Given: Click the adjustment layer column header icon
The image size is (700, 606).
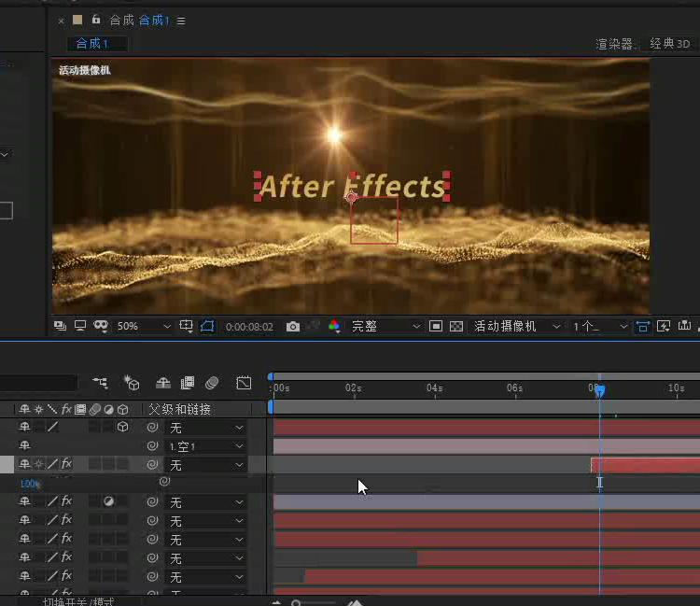Looking at the screenshot, I should click(108, 409).
